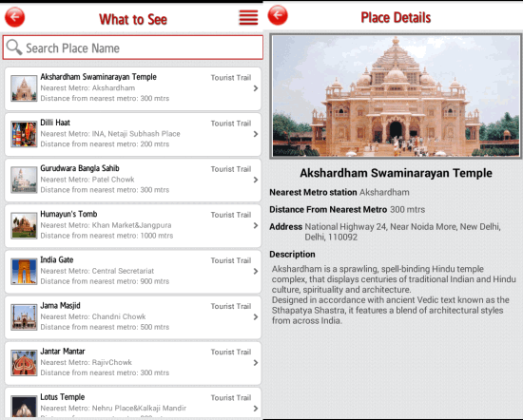
Task: Expand India Gate entry with its chevron
Action: click(256, 272)
